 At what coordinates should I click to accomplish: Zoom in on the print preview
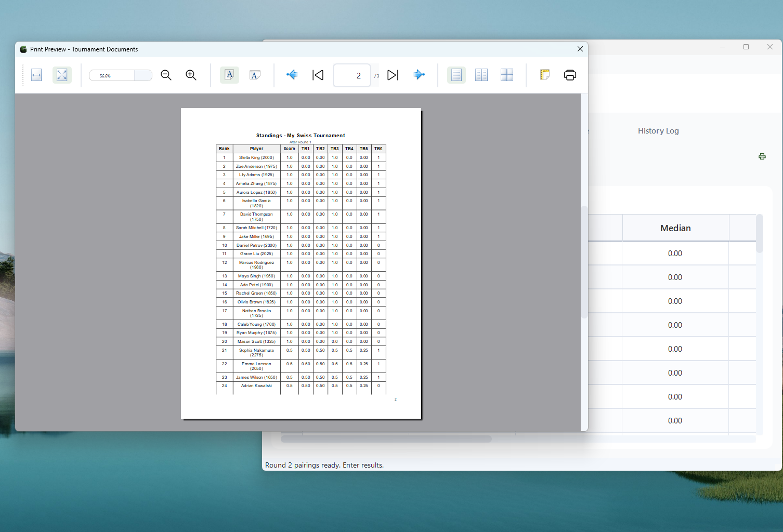pos(190,75)
